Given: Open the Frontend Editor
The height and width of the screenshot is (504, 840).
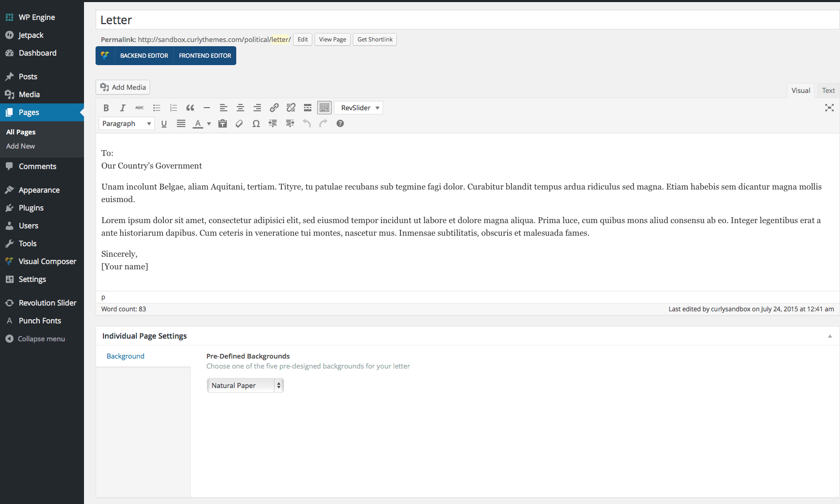Looking at the screenshot, I should click(x=205, y=56).
